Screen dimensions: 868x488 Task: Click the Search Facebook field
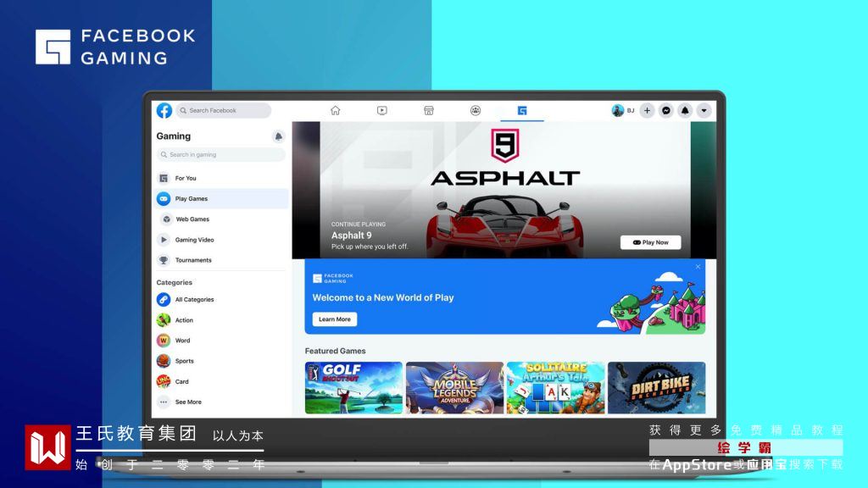(x=224, y=111)
